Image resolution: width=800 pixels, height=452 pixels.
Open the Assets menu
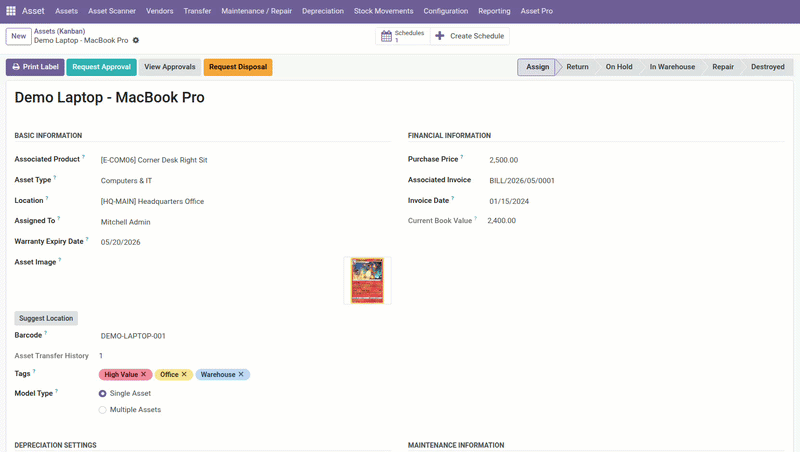tap(66, 11)
